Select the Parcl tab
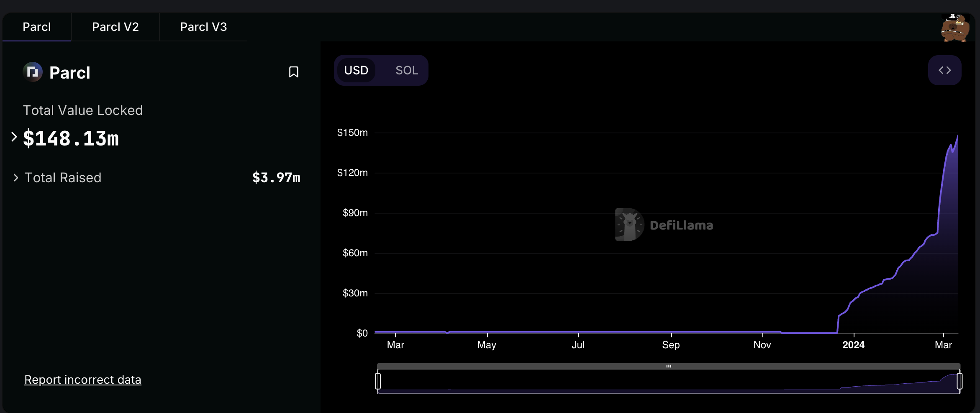This screenshot has width=980, height=413. point(37,27)
